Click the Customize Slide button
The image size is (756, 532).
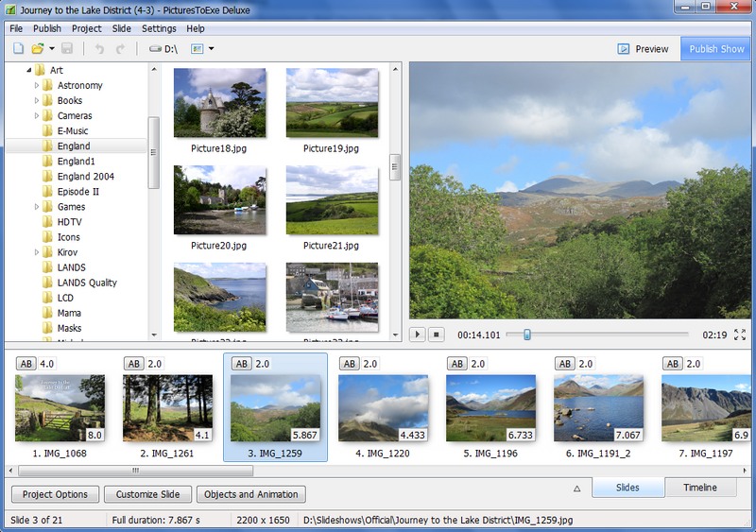[x=147, y=494]
